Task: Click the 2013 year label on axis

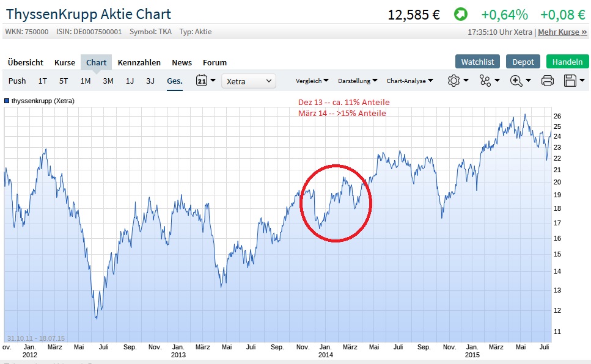Action: [178, 355]
